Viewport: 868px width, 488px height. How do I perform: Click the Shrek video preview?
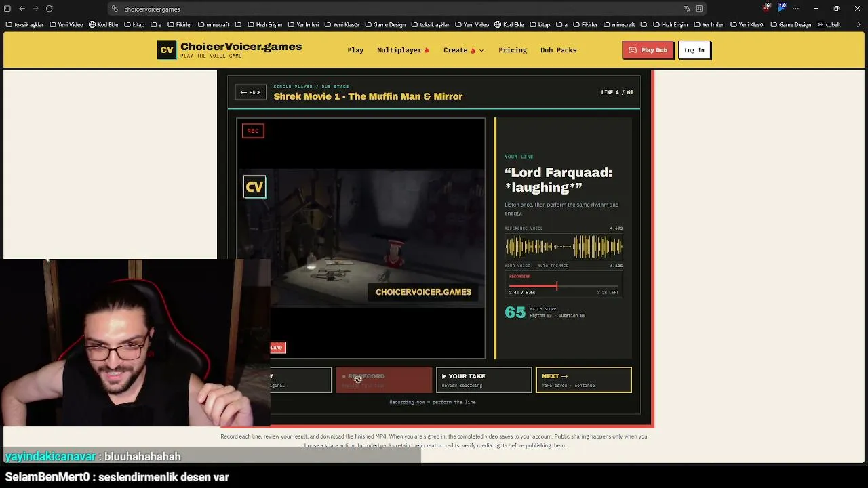pos(361,238)
